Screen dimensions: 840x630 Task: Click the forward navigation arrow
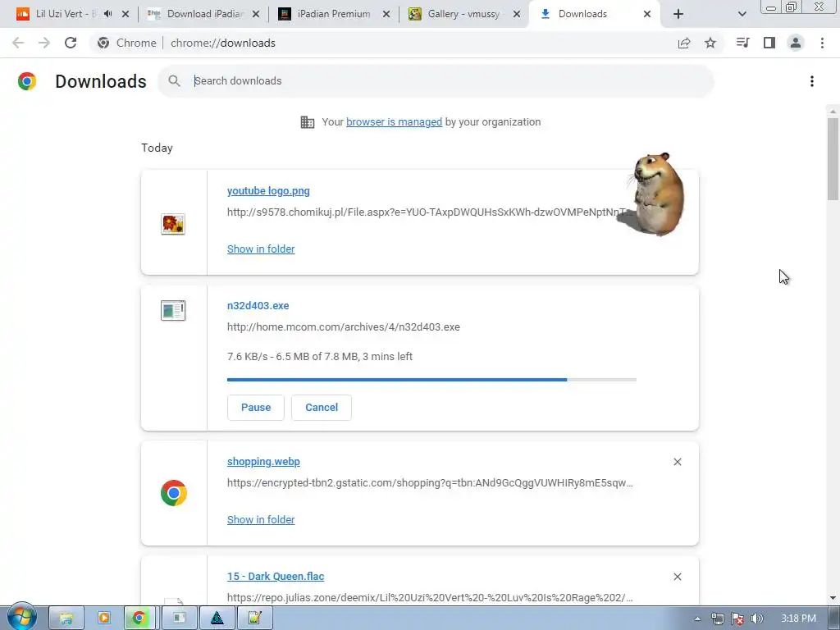click(x=44, y=43)
